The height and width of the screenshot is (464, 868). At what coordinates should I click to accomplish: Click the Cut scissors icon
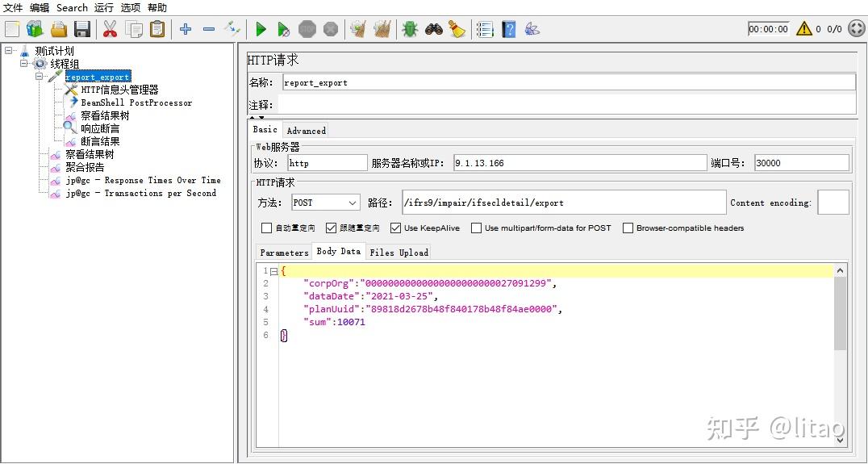click(x=111, y=29)
